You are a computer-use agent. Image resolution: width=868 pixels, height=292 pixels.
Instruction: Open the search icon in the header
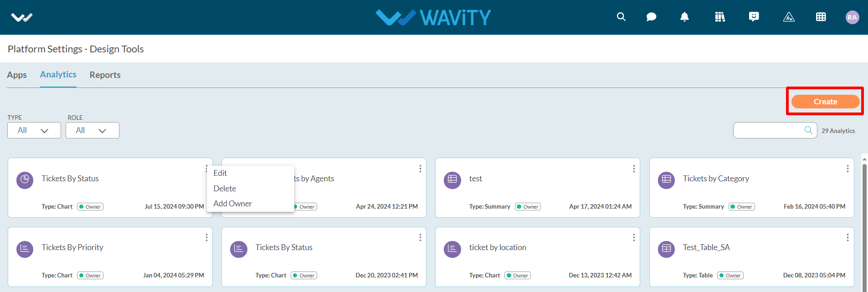point(621,17)
